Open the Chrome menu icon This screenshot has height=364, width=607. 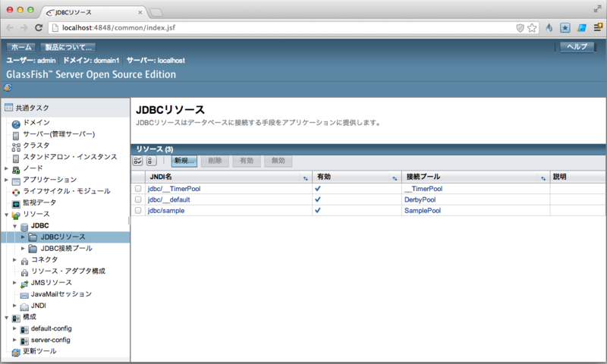(596, 27)
